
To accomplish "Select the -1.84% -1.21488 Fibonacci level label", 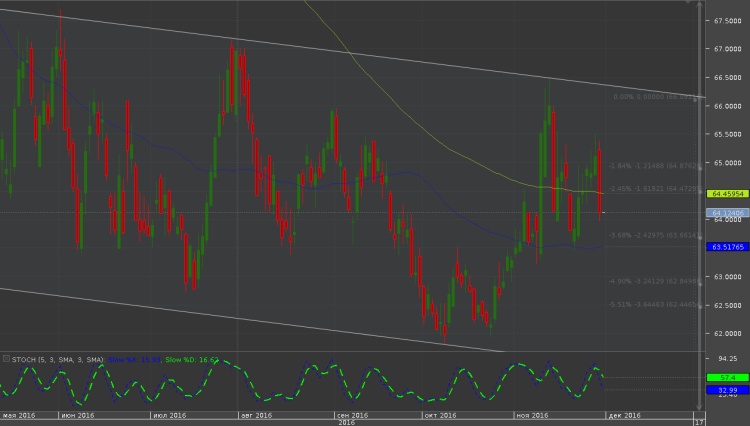I will 655,166.
